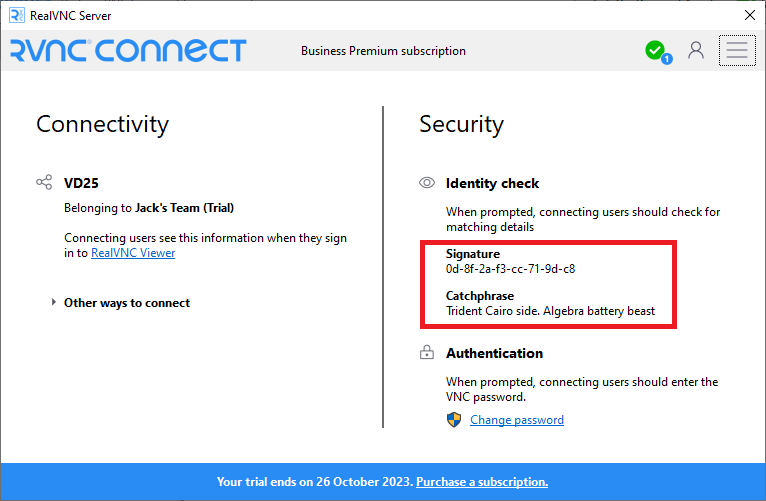Click the green connection status checkmark icon
The height and width of the screenshot is (501, 766).
point(655,50)
